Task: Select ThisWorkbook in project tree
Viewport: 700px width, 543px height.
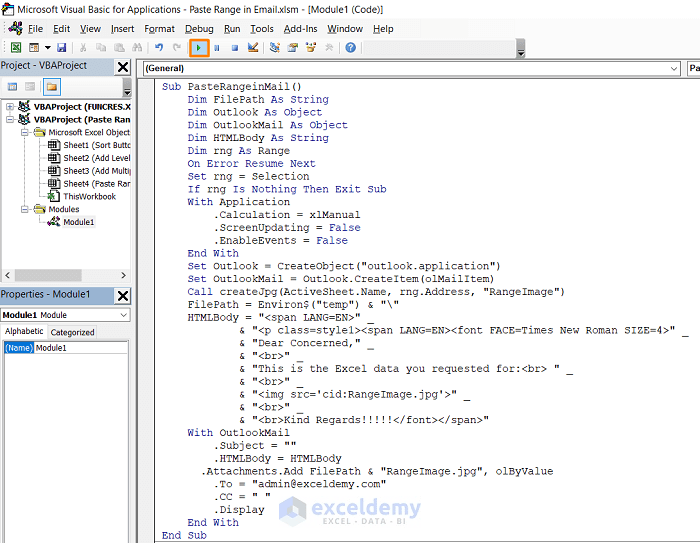Action: pyautogui.click(x=89, y=196)
